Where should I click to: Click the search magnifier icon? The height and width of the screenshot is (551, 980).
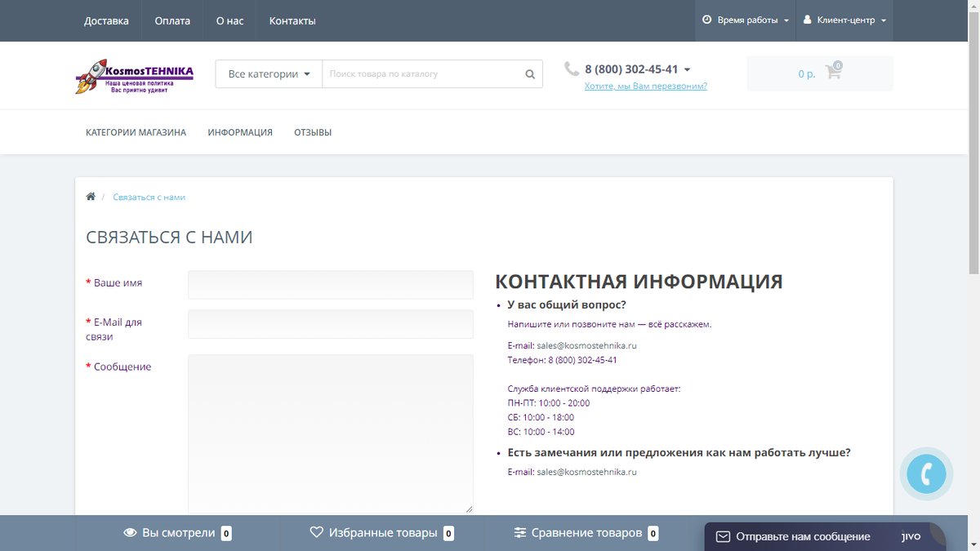[x=530, y=74]
